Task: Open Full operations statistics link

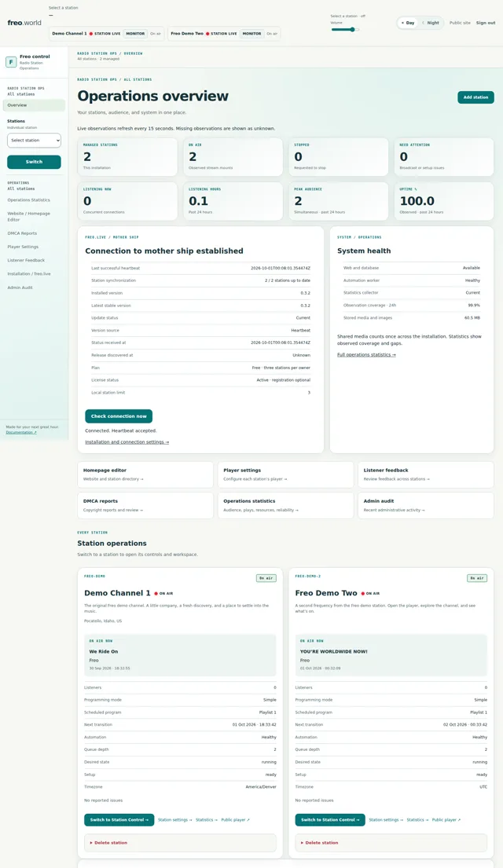Action: 366,355
